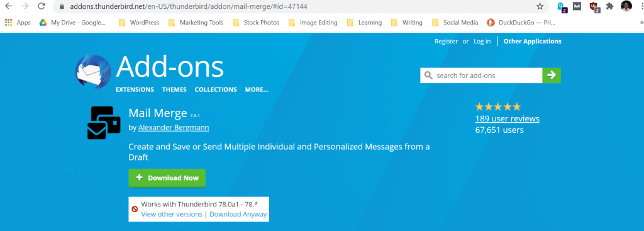The width and height of the screenshot is (644, 231).
Task: Open the Chrome profile avatar
Action: tap(626, 6)
